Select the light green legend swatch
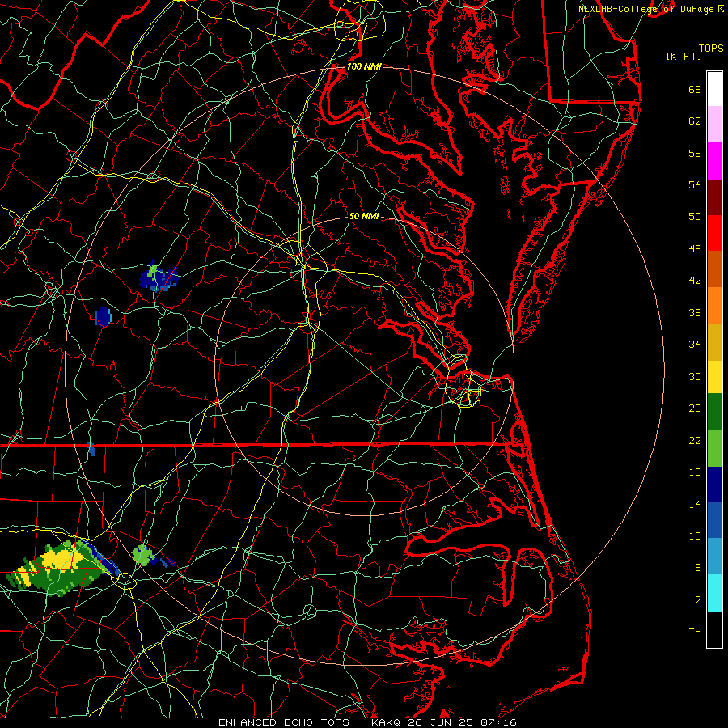 [714, 448]
